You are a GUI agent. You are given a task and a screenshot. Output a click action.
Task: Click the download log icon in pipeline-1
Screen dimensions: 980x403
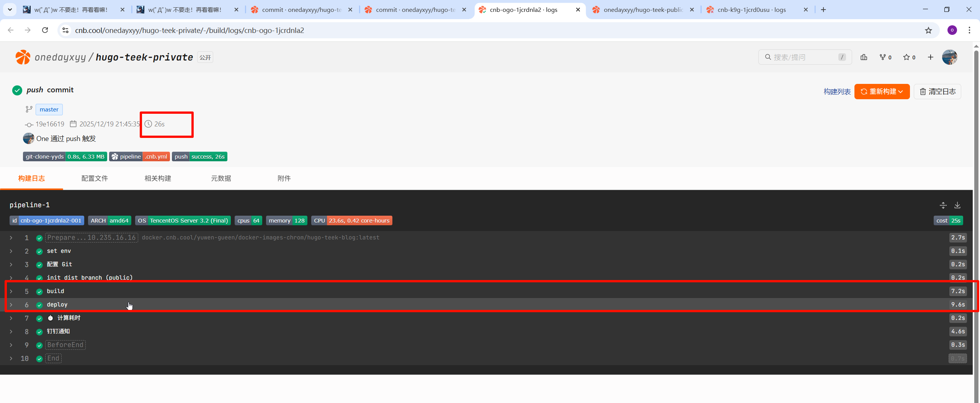(x=957, y=205)
